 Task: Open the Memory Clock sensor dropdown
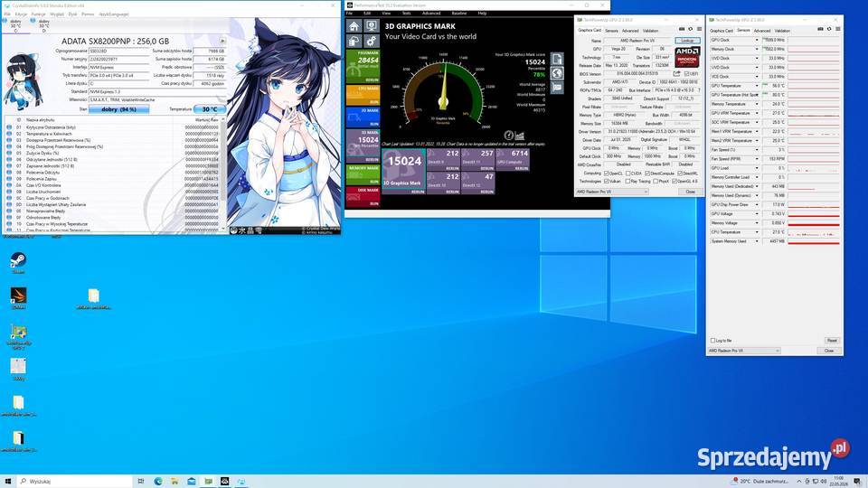click(x=757, y=49)
